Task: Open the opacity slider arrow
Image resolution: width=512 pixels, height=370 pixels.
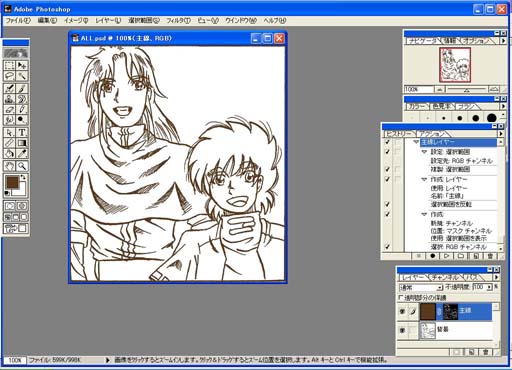Action: pyautogui.click(x=489, y=287)
